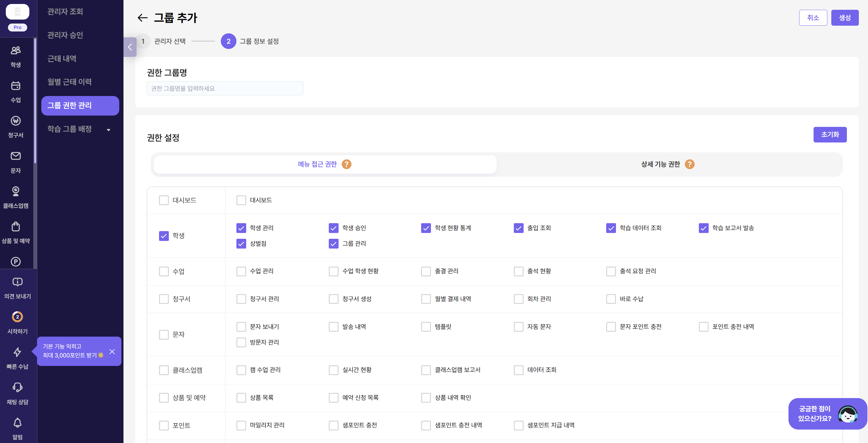
Task: Open the 근태 내역 menu item
Action: click(x=62, y=59)
